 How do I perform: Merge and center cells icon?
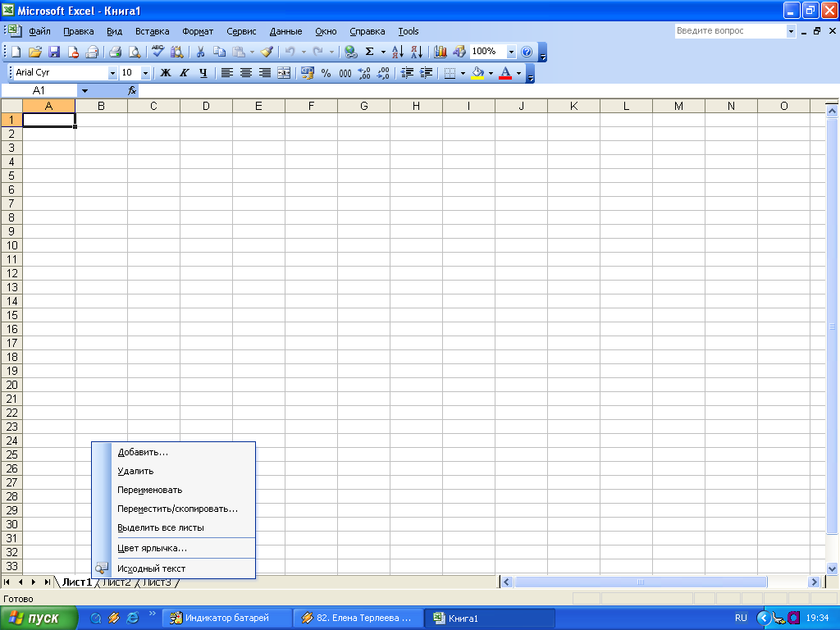click(284, 73)
